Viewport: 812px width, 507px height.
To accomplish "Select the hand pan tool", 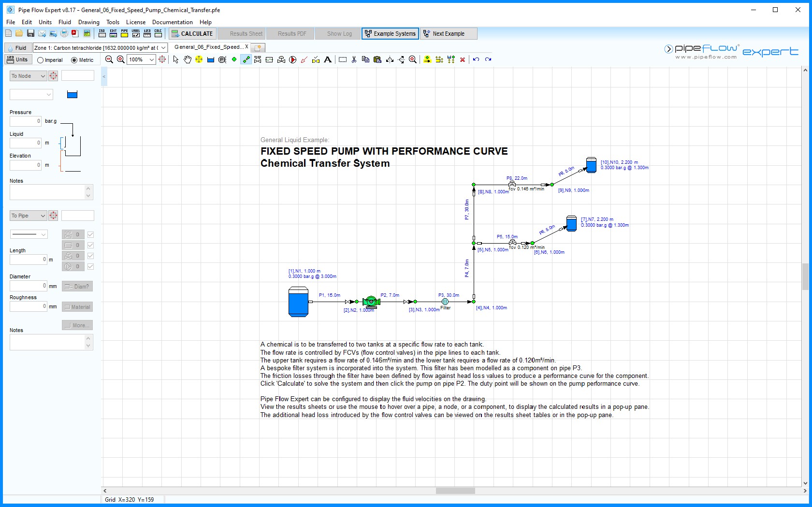I will [x=188, y=59].
